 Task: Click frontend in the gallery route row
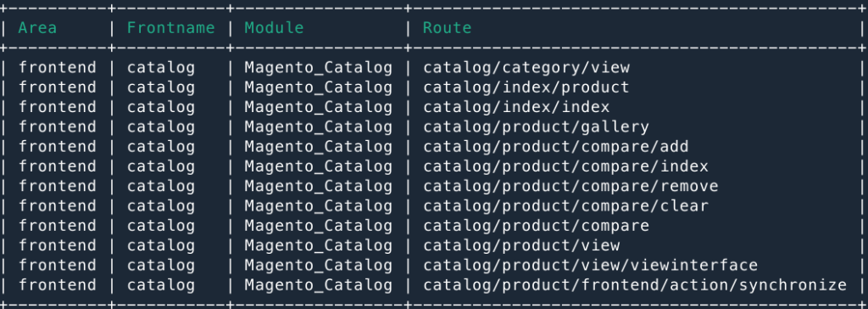[x=57, y=127]
